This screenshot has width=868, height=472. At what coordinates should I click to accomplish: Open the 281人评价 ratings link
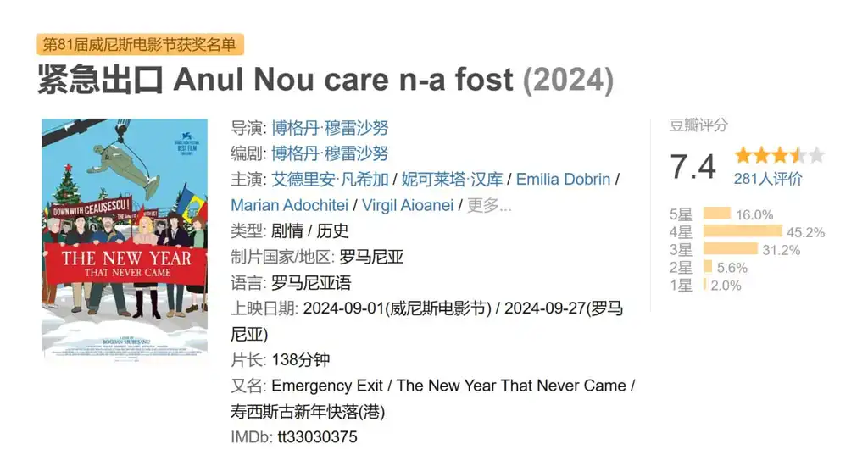pyautogui.click(x=767, y=179)
